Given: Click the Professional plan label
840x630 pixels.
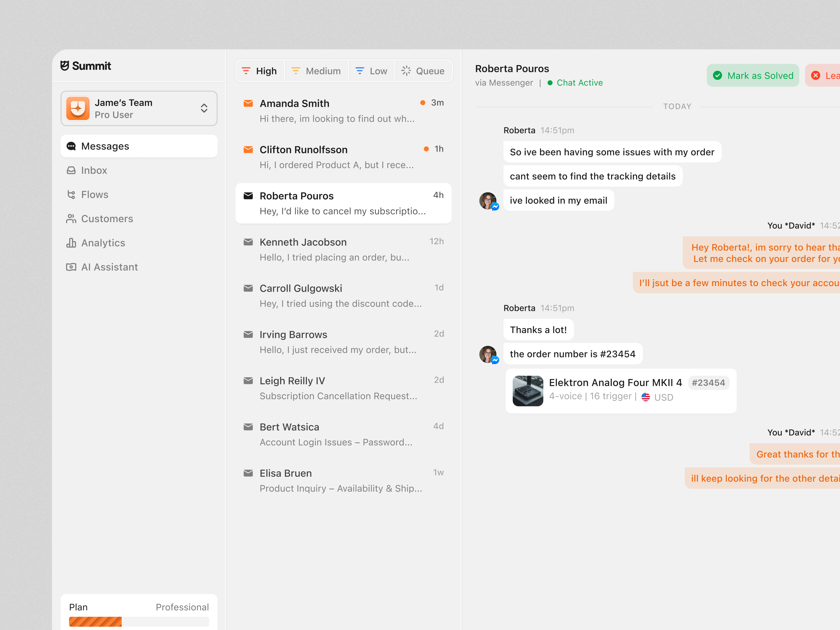Looking at the screenshot, I should (x=182, y=607).
